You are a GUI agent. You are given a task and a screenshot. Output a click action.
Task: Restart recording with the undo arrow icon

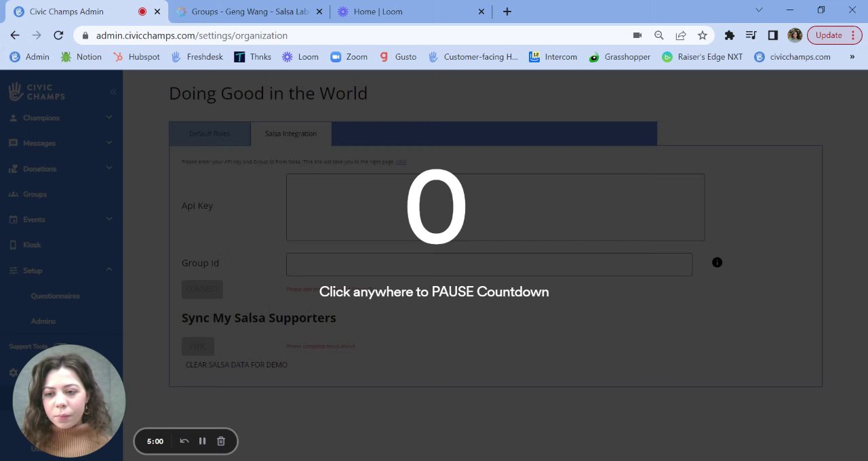pos(184,441)
